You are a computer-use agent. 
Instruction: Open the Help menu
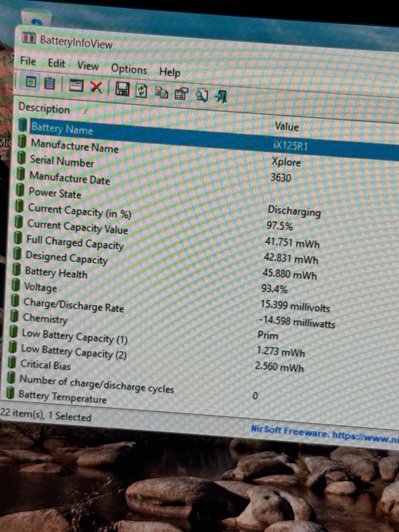click(x=170, y=72)
